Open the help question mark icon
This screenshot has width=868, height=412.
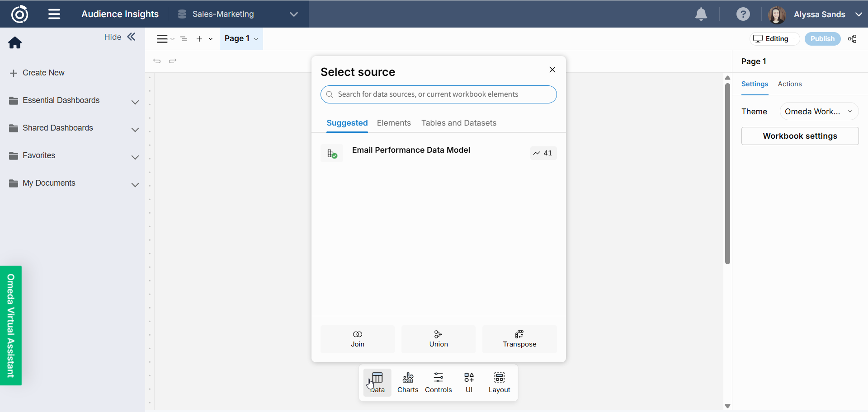click(x=743, y=14)
